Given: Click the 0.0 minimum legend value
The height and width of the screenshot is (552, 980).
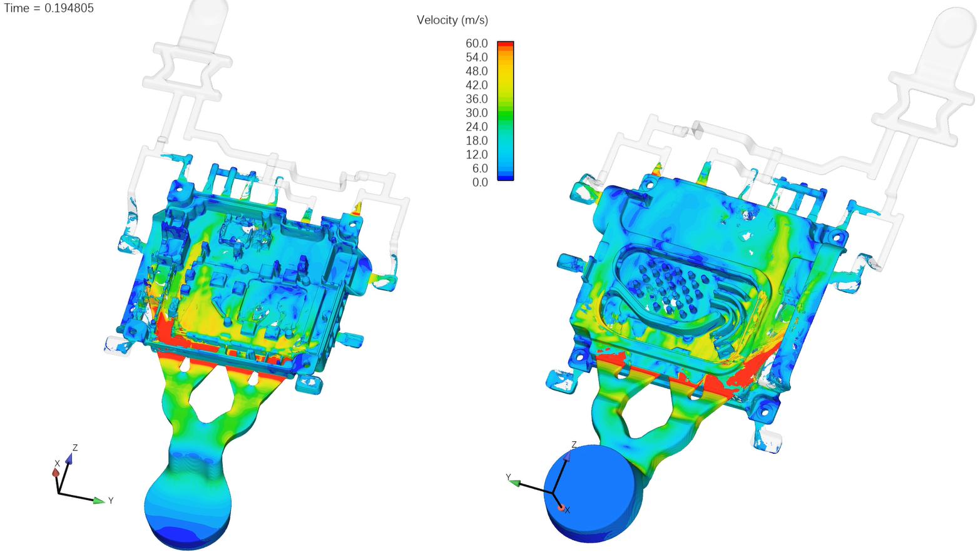Looking at the screenshot, I should coord(480,182).
